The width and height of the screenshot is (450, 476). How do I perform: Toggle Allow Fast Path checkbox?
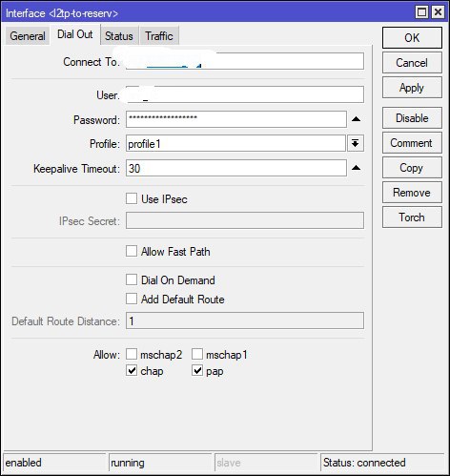click(x=132, y=251)
